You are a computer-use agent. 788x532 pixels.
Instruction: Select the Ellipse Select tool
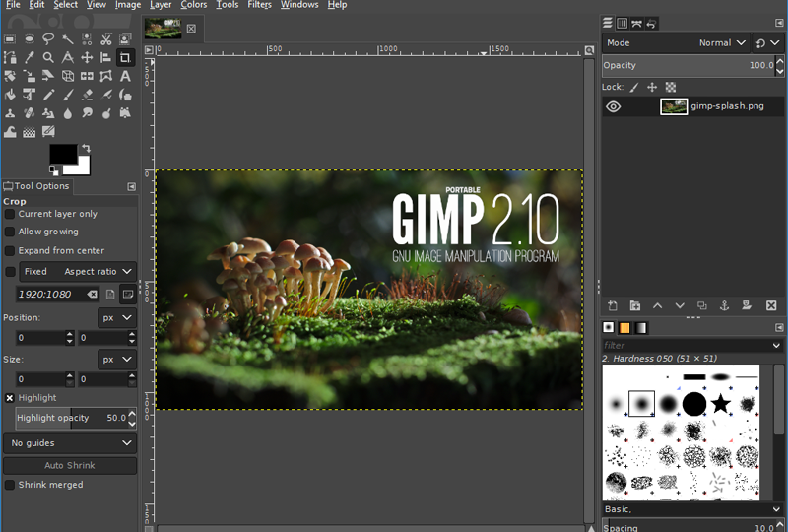pos(30,38)
